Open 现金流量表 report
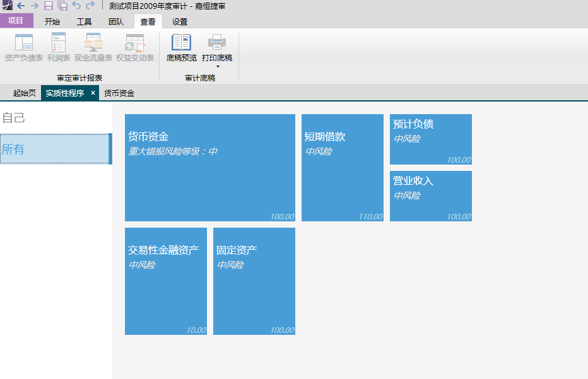Image resolution: width=588 pixels, height=379 pixels. pyautogui.click(x=93, y=47)
